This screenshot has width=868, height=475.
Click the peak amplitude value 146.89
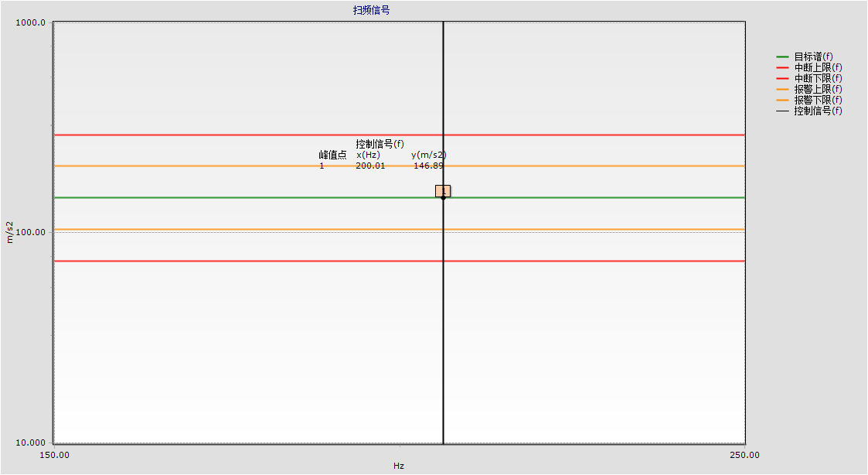pos(428,166)
